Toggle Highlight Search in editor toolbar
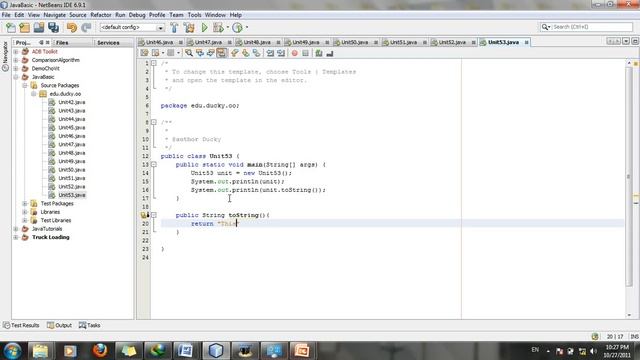The image size is (640, 360). (221, 53)
